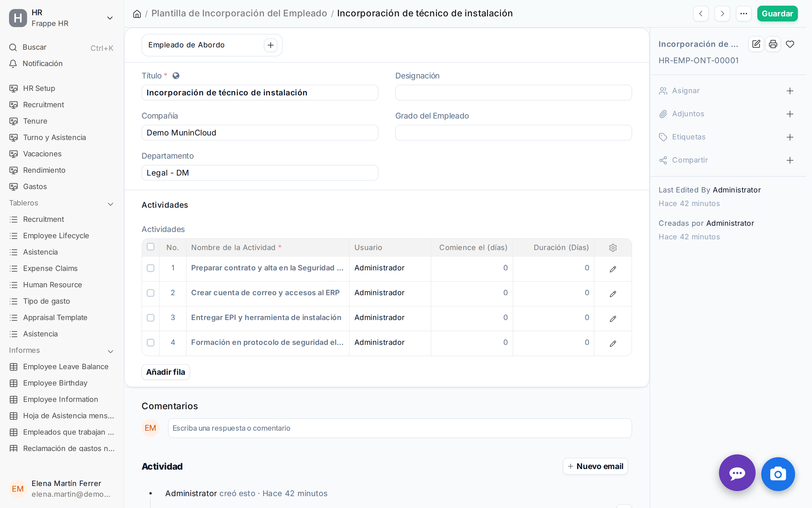Collapse the Tableros section
The height and width of the screenshot is (508, 812).
(x=111, y=204)
